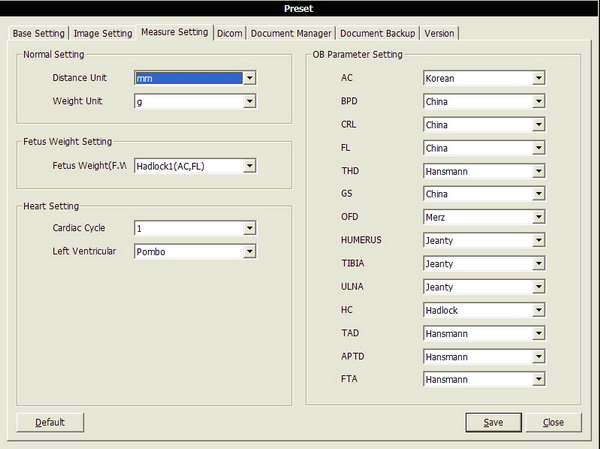
Task: Switch to the Image Setting tab
Action: click(x=104, y=33)
